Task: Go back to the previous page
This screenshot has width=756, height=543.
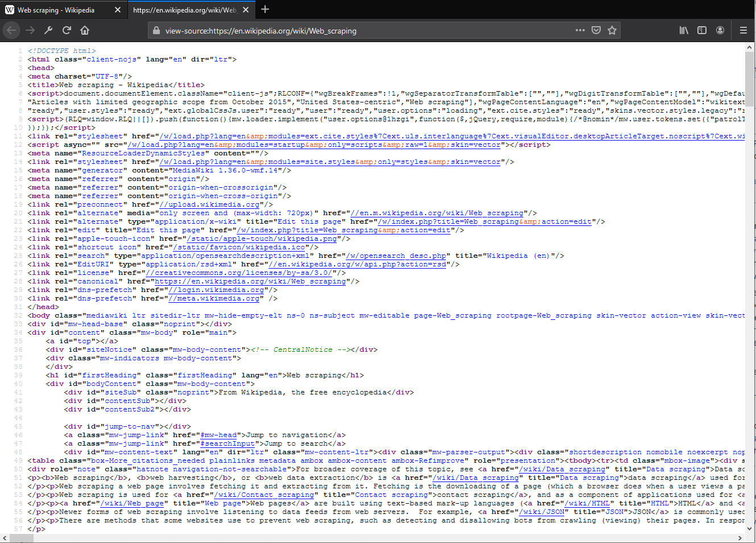Action: (x=12, y=30)
